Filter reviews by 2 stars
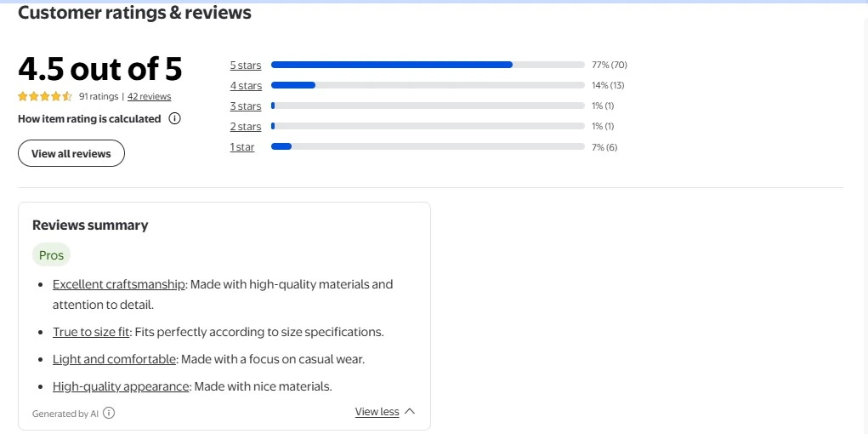 [x=246, y=127]
